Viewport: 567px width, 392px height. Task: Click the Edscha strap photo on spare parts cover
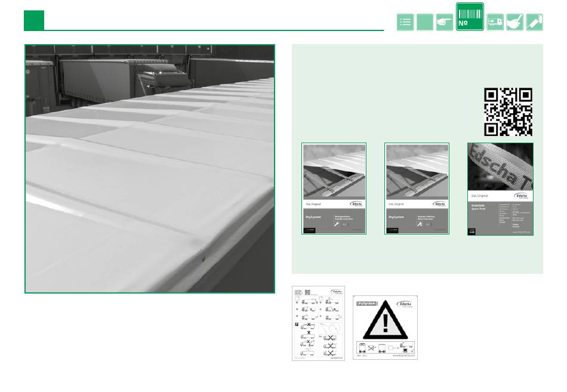500,166
